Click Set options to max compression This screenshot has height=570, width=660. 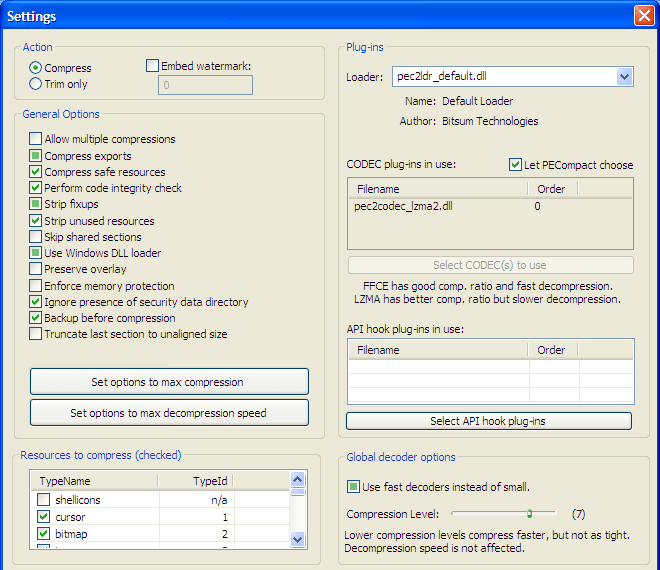tap(169, 381)
